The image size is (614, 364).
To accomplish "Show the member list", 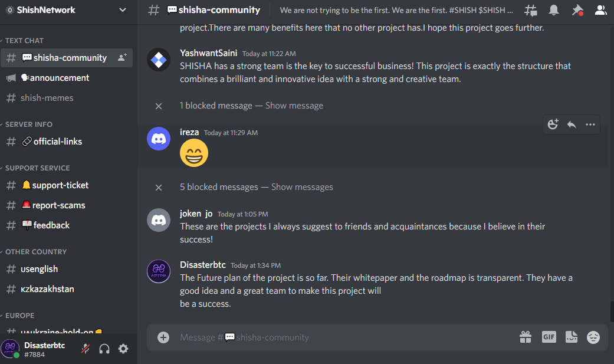I will pos(600,10).
